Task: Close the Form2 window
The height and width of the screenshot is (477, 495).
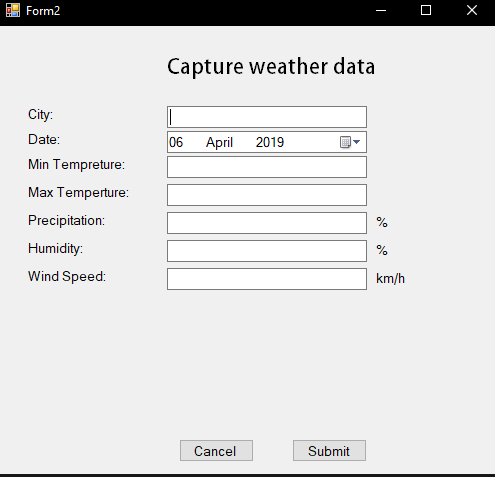Action: pyautogui.click(x=472, y=10)
